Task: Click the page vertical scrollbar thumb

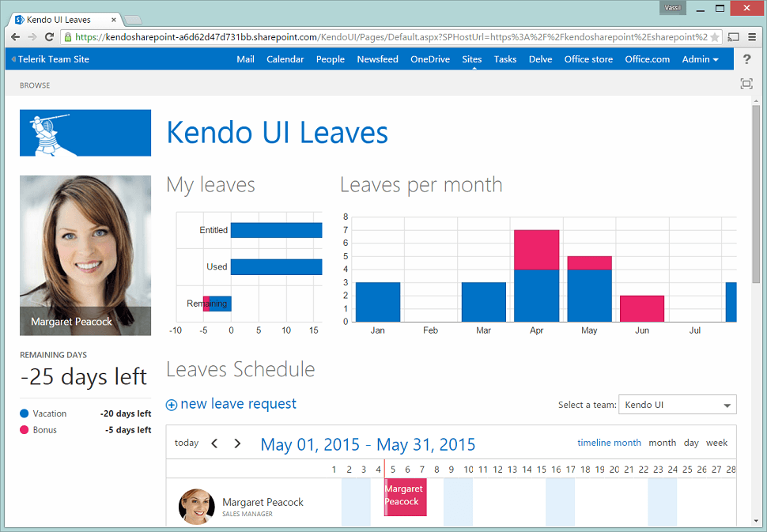Action: coord(756,193)
